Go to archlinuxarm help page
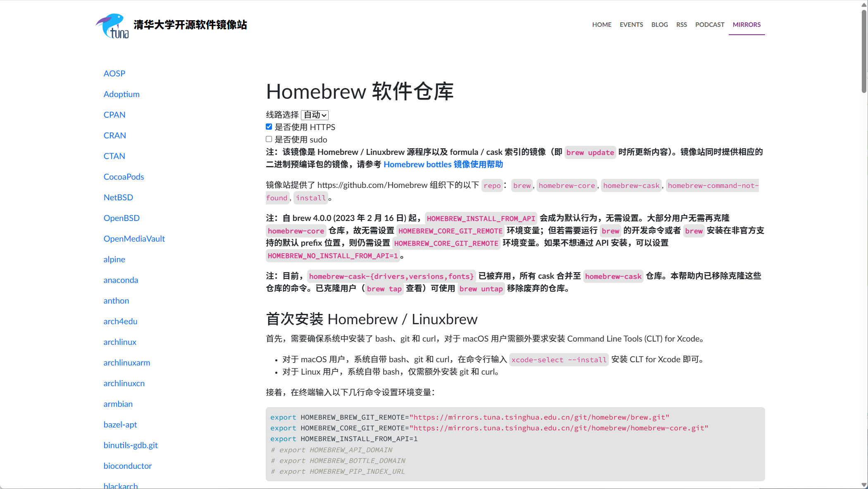The height and width of the screenshot is (489, 868). coord(127,363)
